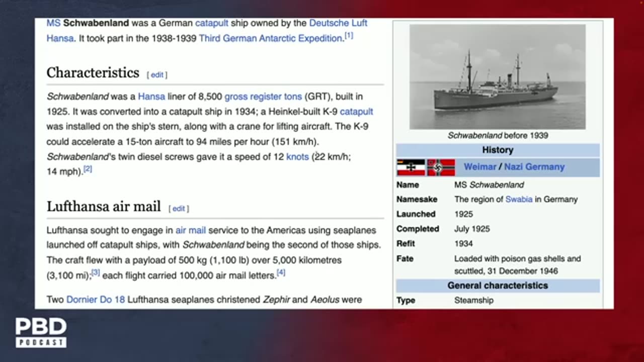Viewport: 644px width, 362px height.
Task: Click citation [1] after Antarctic Expedition
Action: [x=349, y=36]
